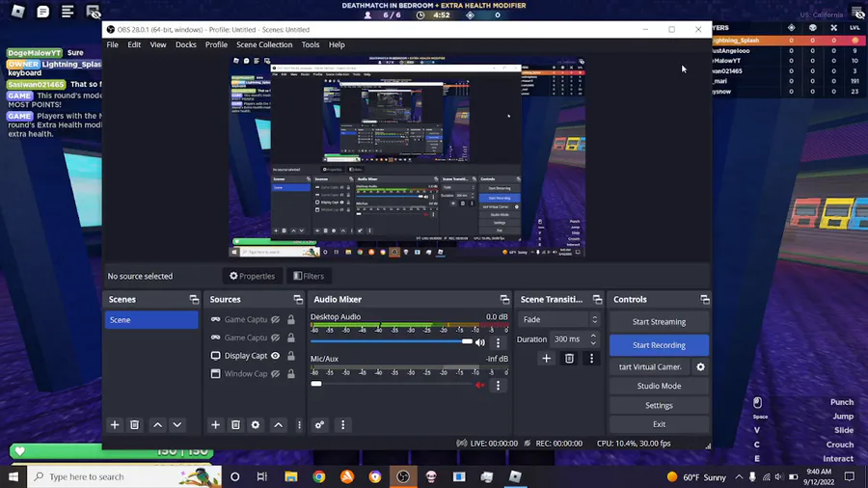Viewport: 868px width, 488px height.
Task: Add a new scene with plus icon
Action: click(x=115, y=425)
